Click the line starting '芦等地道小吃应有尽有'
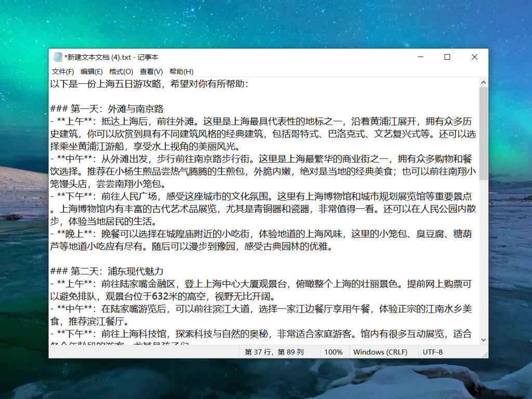Image resolution: width=532 pixels, height=399 pixels. [x=192, y=246]
